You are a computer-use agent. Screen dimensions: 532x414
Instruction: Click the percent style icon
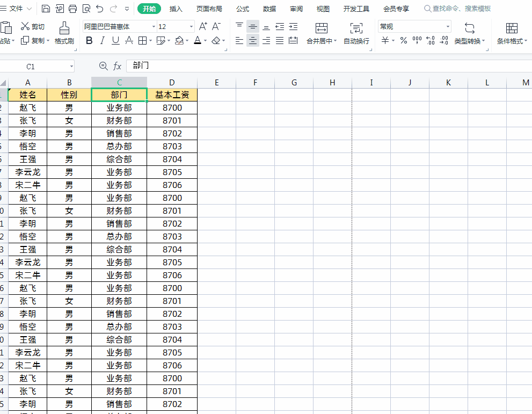[403, 41]
